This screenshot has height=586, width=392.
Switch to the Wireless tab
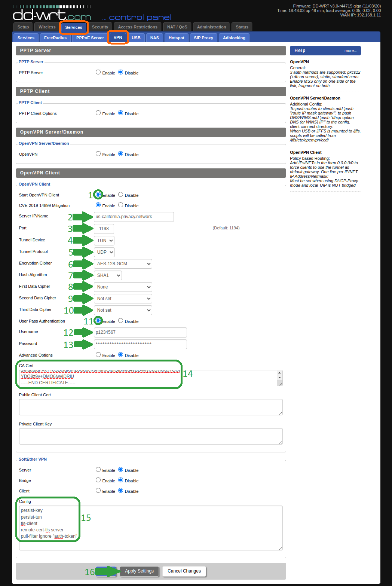(x=47, y=27)
